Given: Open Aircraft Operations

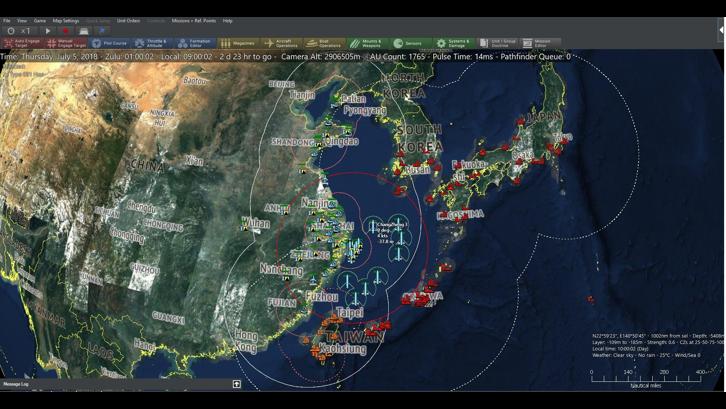Looking at the screenshot, I should tap(282, 44).
